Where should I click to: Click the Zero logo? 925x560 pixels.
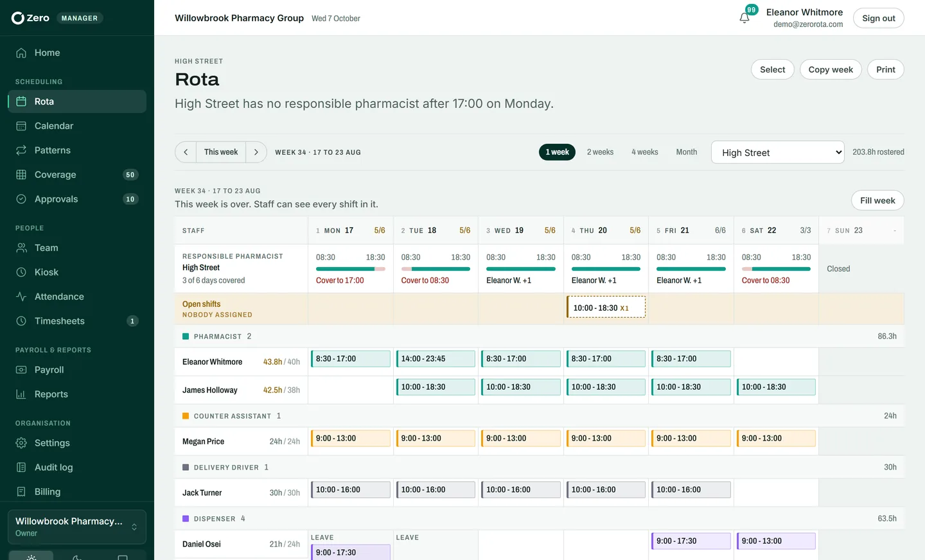pyautogui.click(x=30, y=18)
